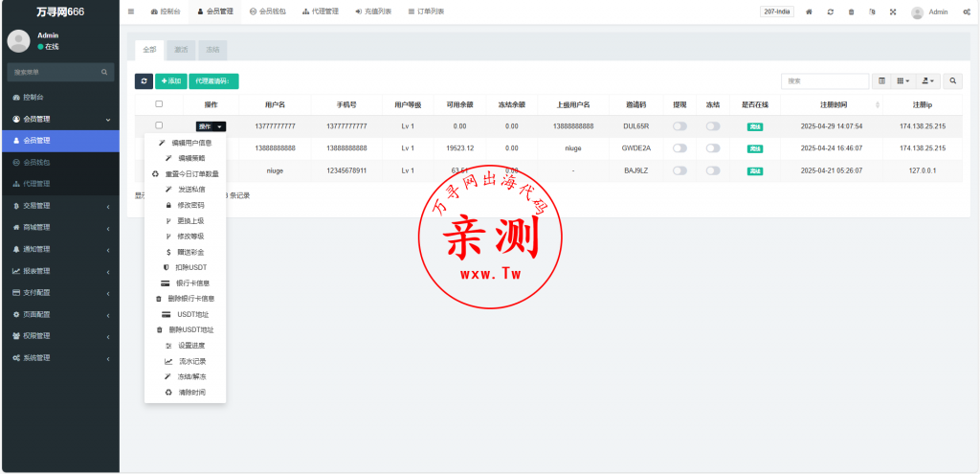Click the table 搜索 input field

click(825, 81)
